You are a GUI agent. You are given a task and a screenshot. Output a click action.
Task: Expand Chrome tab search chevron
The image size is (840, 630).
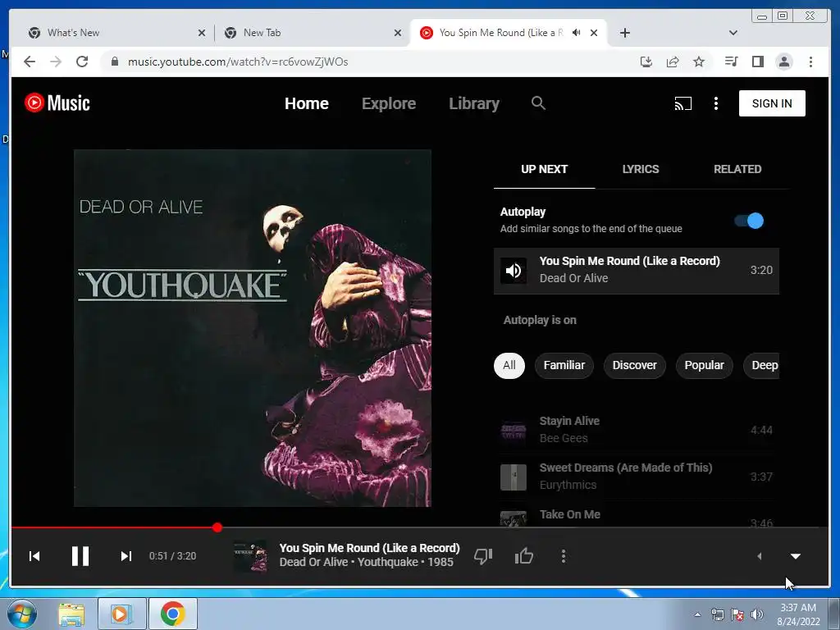(733, 33)
